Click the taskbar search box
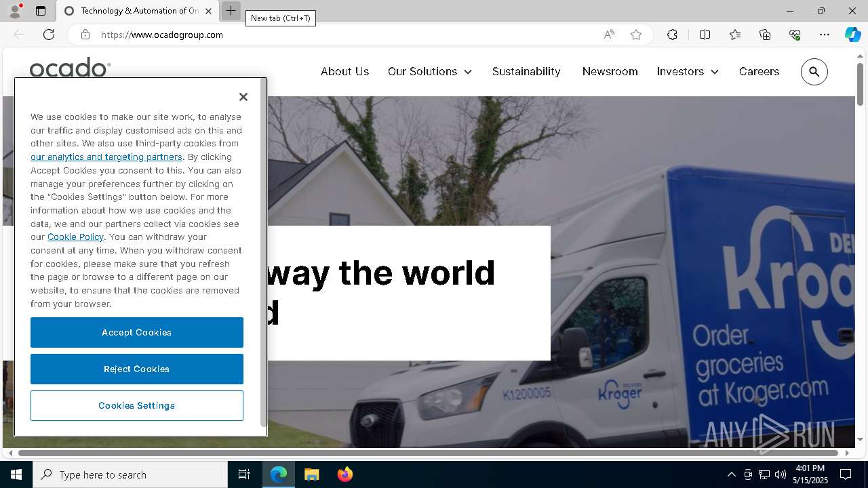Screen dimensions: 868x488 coord(130,474)
